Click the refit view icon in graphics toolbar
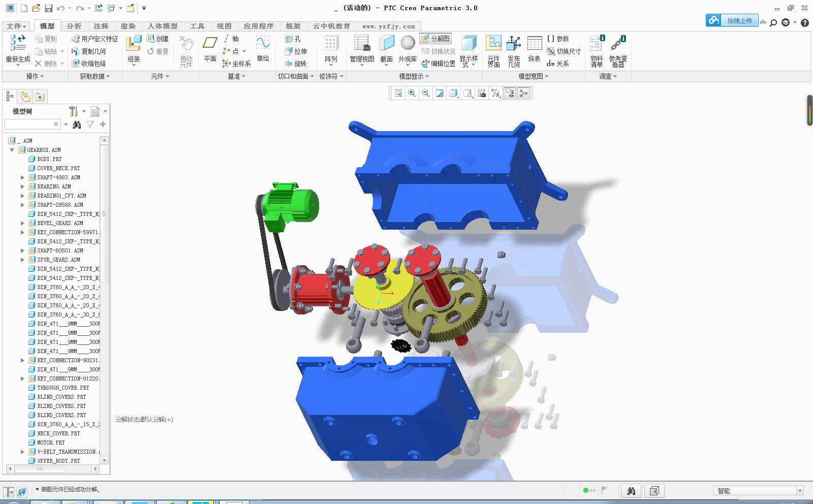Screen dimensions: 813x504 click(x=398, y=93)
